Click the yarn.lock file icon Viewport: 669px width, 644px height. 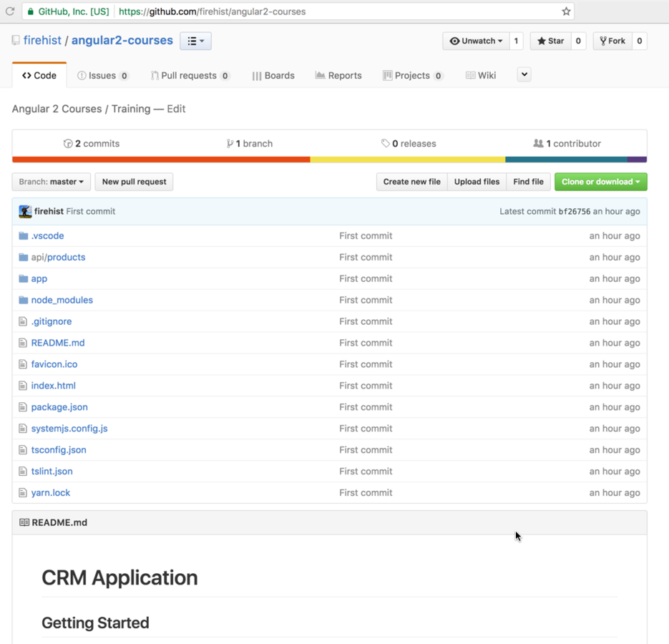click(23, 492)
